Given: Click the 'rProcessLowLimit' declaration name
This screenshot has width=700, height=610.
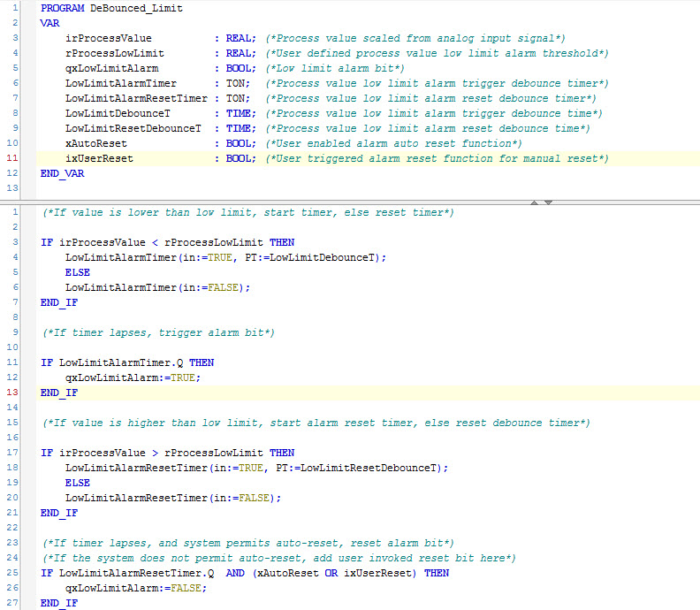Looking at the screenshot, I should coord(115,53).
